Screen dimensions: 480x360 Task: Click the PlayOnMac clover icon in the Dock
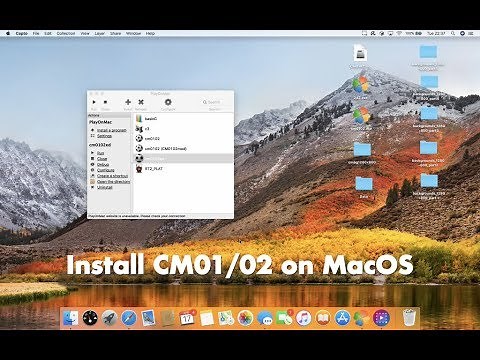tap(362, 318)
